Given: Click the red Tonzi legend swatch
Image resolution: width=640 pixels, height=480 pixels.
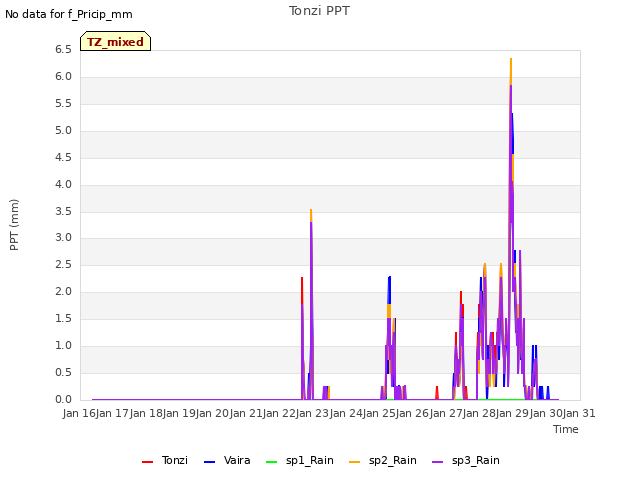Looking at the screenshot, I should coord(147,462).
